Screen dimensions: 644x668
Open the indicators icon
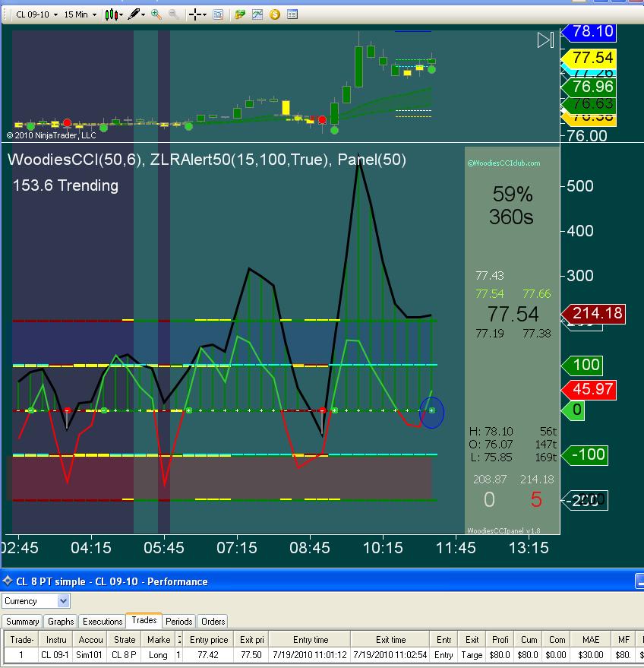point(257,14)
